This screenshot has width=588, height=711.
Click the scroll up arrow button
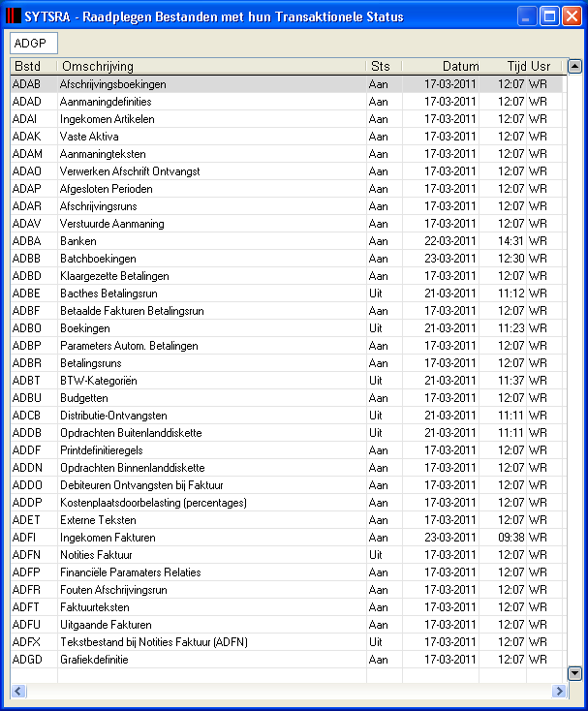(574, 66)
